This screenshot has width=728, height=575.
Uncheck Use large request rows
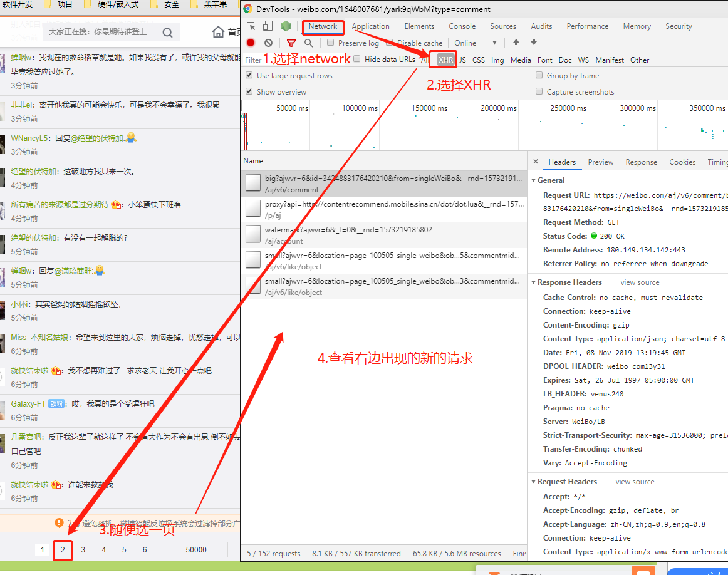coord(249,75)
